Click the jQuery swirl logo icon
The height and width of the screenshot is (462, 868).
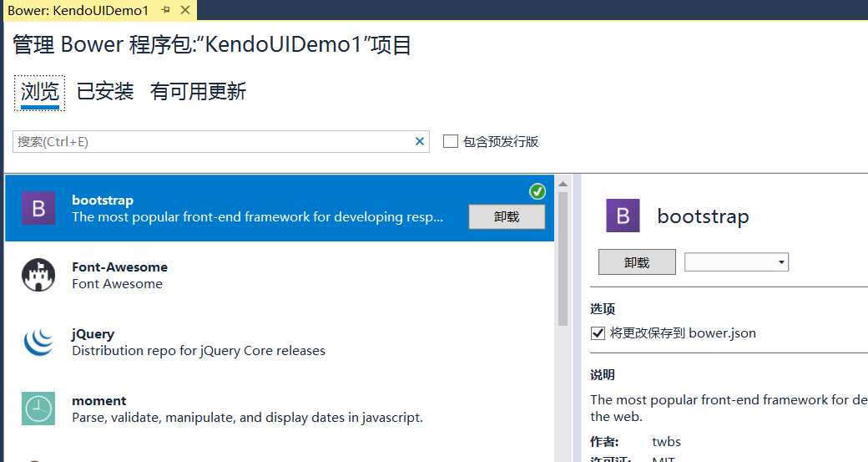click(x=38, y=342)
